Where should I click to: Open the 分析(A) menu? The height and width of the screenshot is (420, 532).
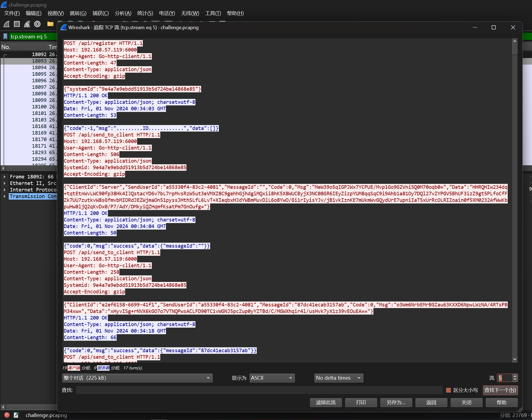pos(123,13)
